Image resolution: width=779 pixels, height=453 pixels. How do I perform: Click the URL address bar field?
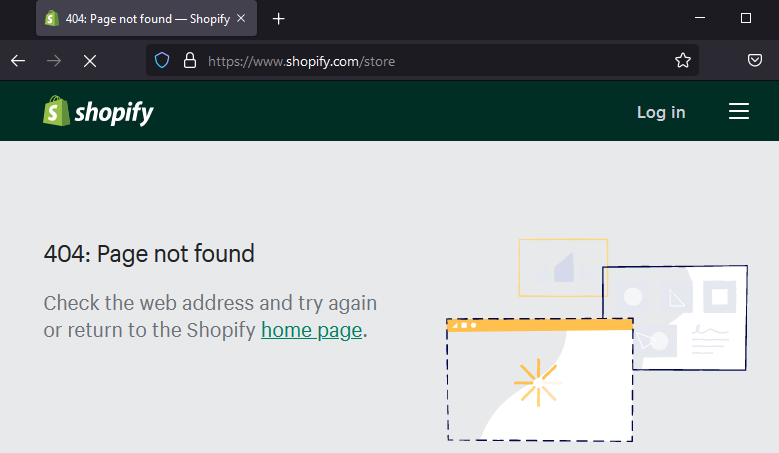click(430, 61)
